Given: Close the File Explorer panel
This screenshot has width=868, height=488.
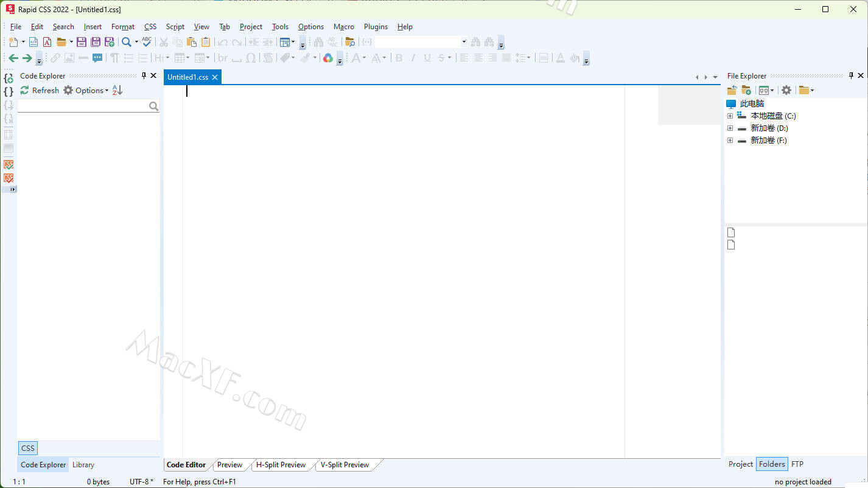Looking at the screenshot, I should (861, 75).
